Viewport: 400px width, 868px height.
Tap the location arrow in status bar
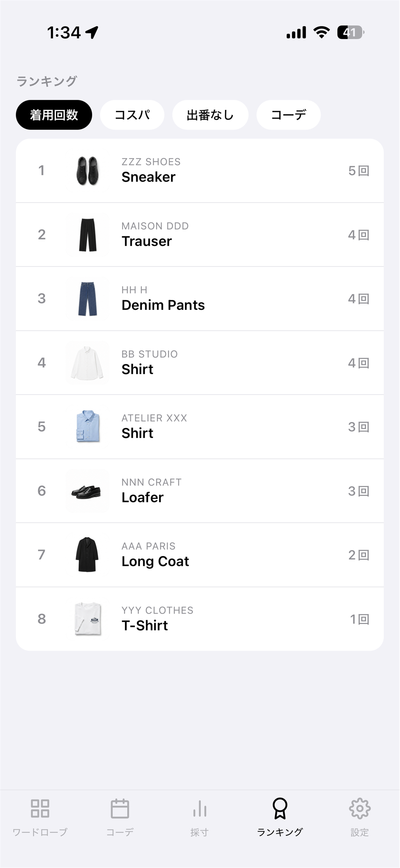(92, 33)
